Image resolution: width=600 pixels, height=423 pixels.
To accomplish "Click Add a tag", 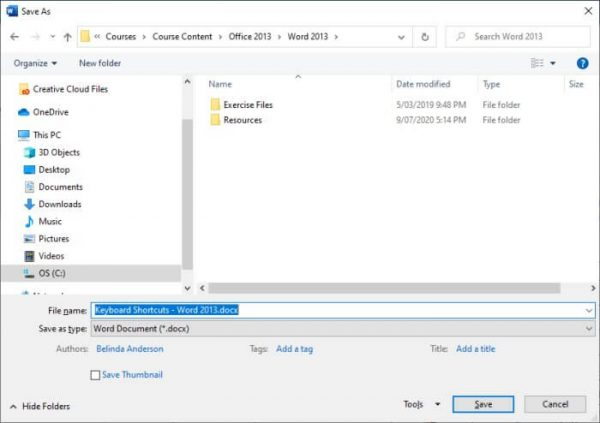I will tap(294, 349).
